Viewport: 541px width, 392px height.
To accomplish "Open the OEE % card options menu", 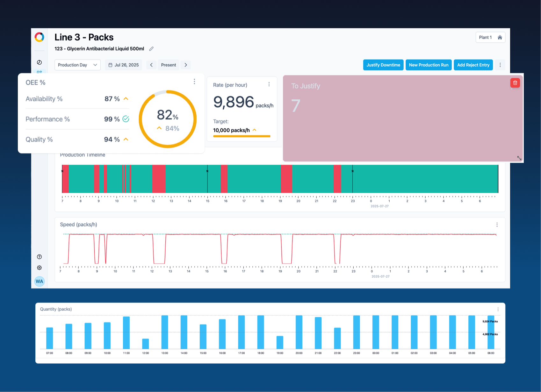I will point(194,82).
